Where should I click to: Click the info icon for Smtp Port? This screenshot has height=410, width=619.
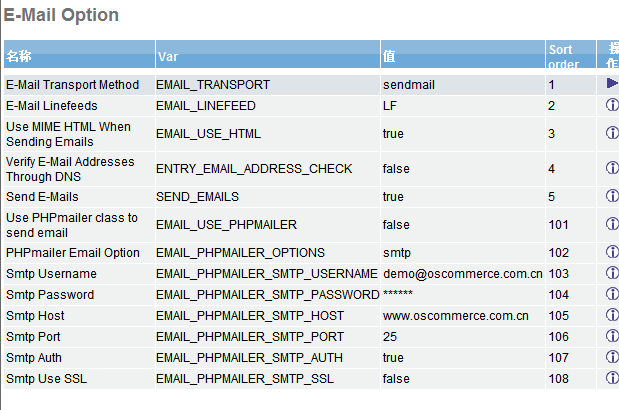pyautogui.click(x=612, y=336)
